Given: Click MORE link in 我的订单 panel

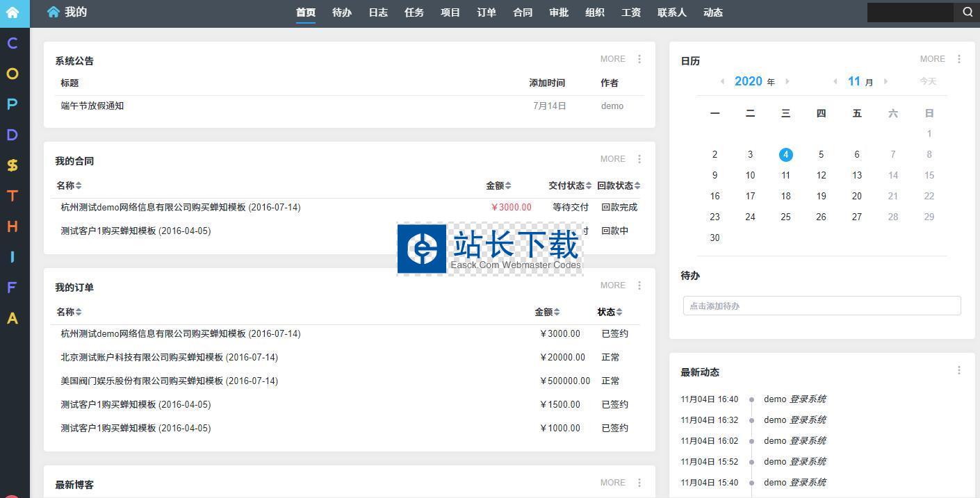Looking at the screenshot, I should coord(612,285).
